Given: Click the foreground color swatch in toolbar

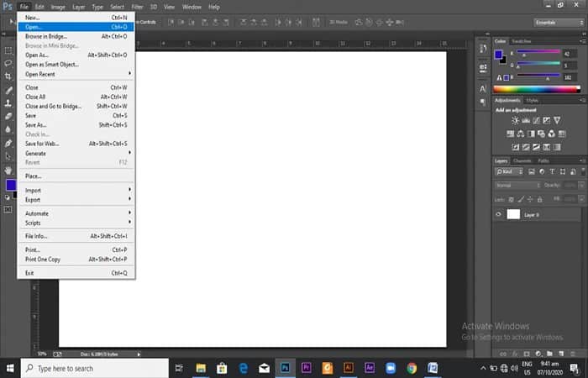Looking at the screenshot, I should (x=10, y=185).
